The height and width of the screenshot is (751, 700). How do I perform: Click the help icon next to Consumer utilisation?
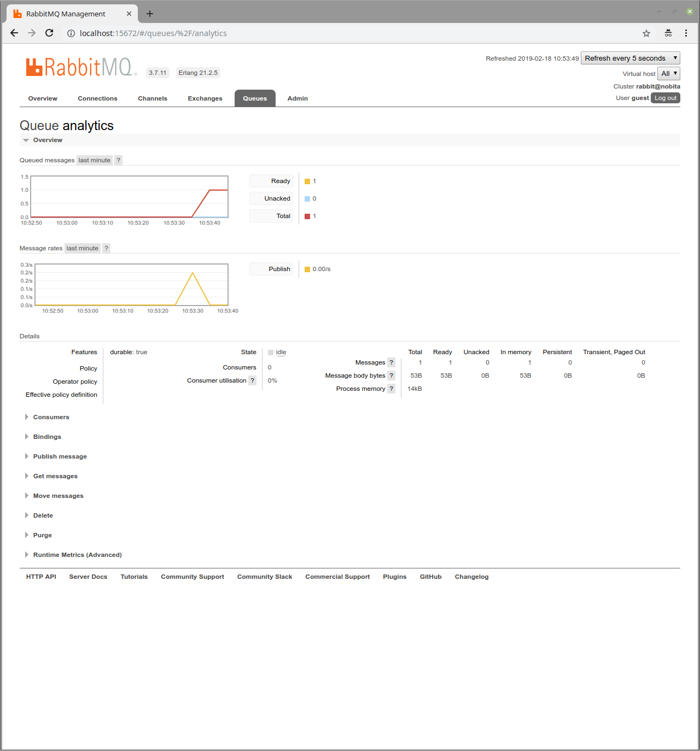pyautogui.click(x=253, y=380)
